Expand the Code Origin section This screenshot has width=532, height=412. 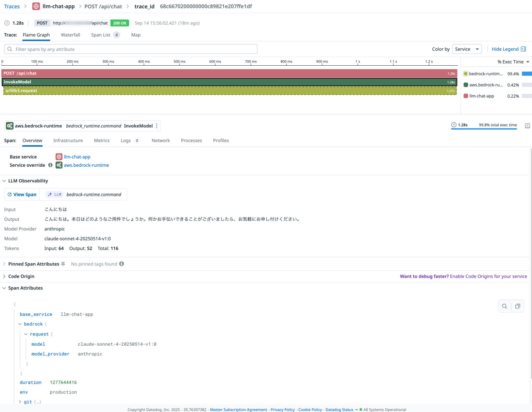(4, 276)
